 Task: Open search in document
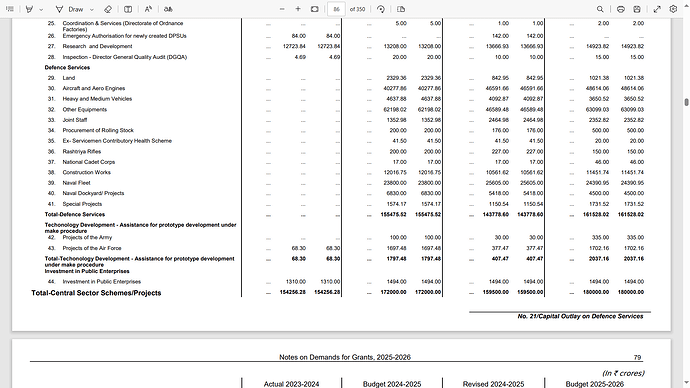pyautogui.click(x=600, y=9)
